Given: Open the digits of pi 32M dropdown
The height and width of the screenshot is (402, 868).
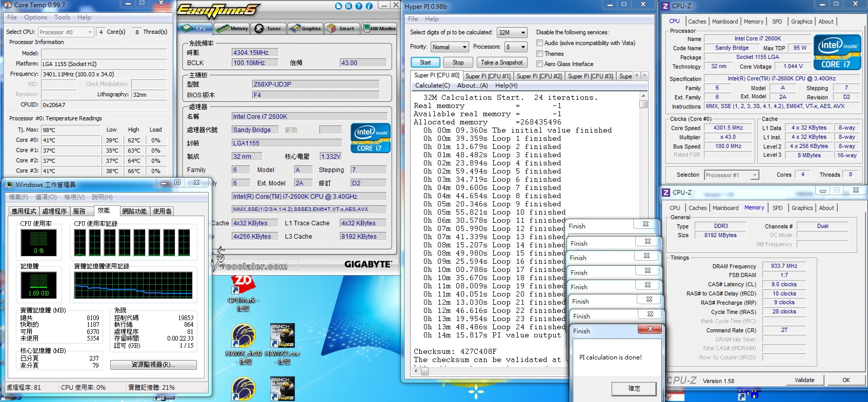Looking at the screenshot, I should 512,32.
